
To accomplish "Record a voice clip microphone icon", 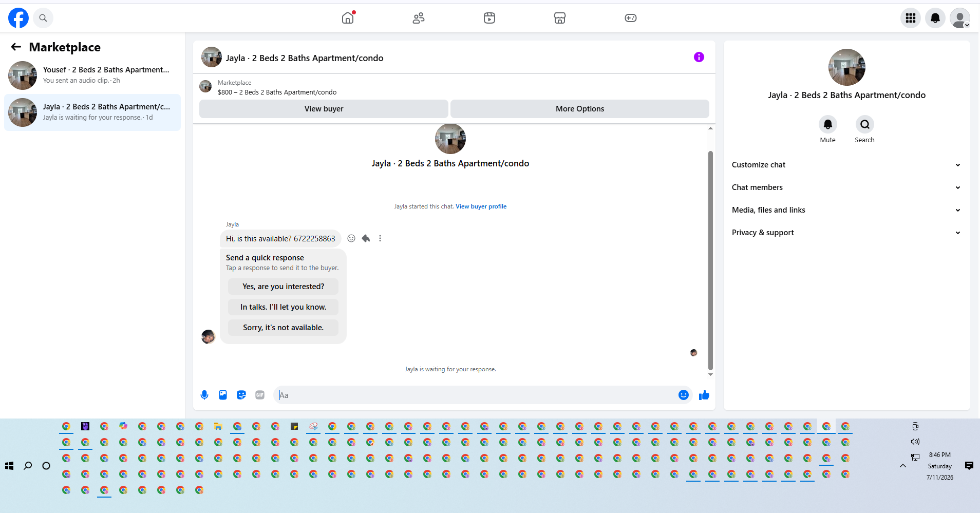I will pyautogui.click(x=204, y=395).
